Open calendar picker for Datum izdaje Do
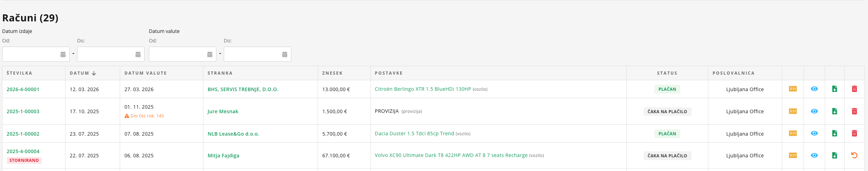Image resolution: width=868 pixels, height=171 pixels. click(138, 54)
